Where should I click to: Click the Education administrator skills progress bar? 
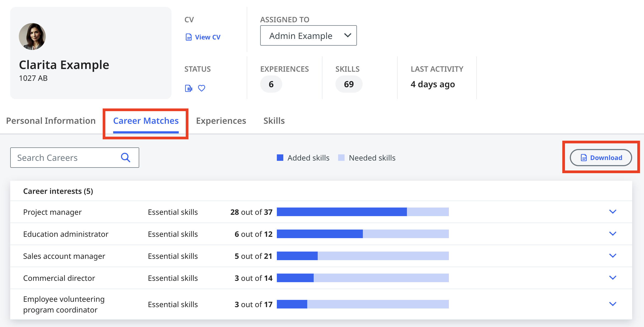(x=363, y=234)
